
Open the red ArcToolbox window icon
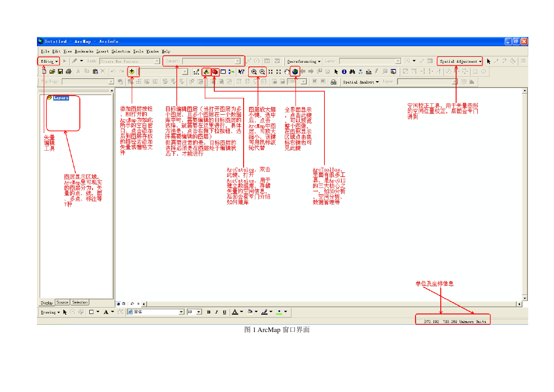click(215, 71)
